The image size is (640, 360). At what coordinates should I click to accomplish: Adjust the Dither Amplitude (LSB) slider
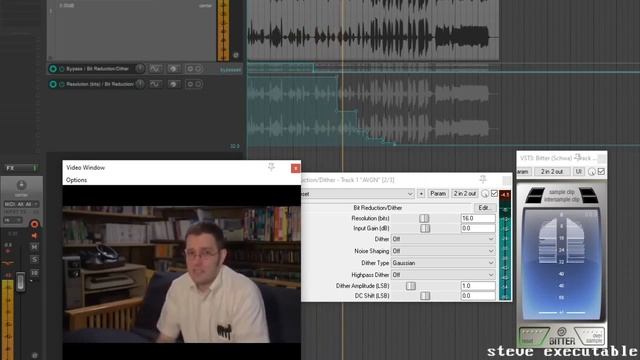[x=411, y=286]
